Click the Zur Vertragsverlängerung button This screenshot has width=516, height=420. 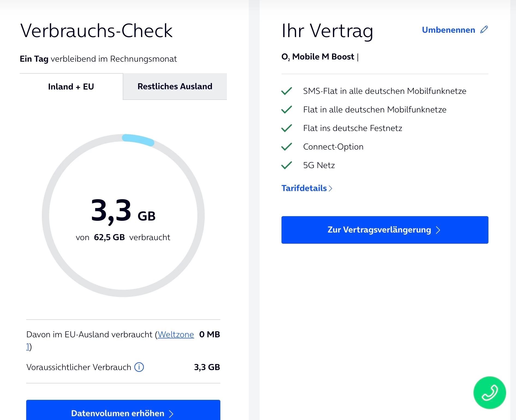click(385, 230)
